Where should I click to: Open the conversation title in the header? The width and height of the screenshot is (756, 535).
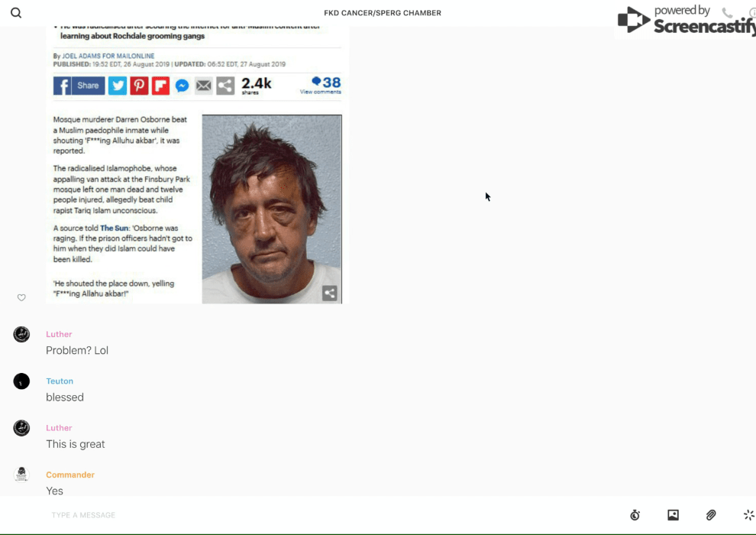(383, 13)
